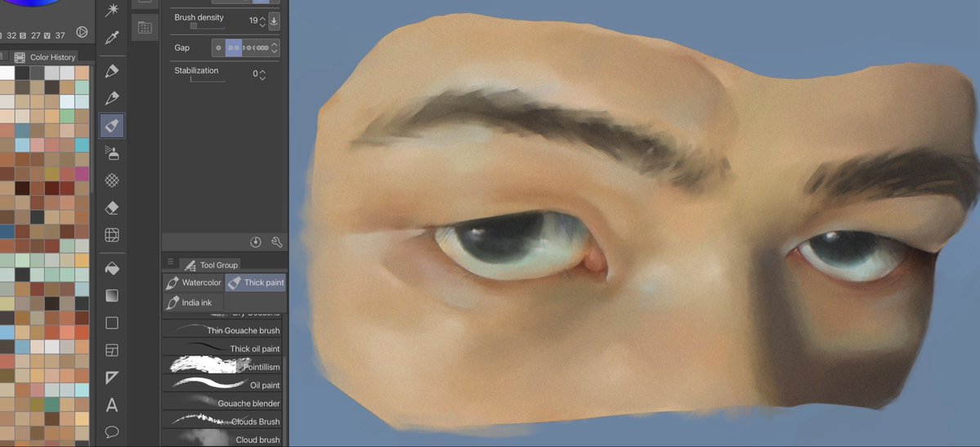The width and height of the screenshot is (980, 447).
Task: Click the hue value 32
Action: pyautogui.click(x=11, y=36)
